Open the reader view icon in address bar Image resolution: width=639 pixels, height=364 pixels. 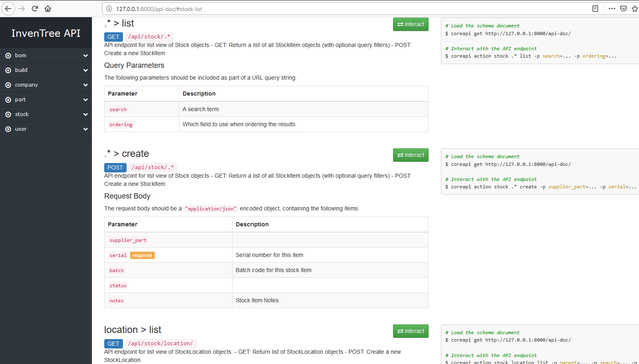click(x=595, y=9)
